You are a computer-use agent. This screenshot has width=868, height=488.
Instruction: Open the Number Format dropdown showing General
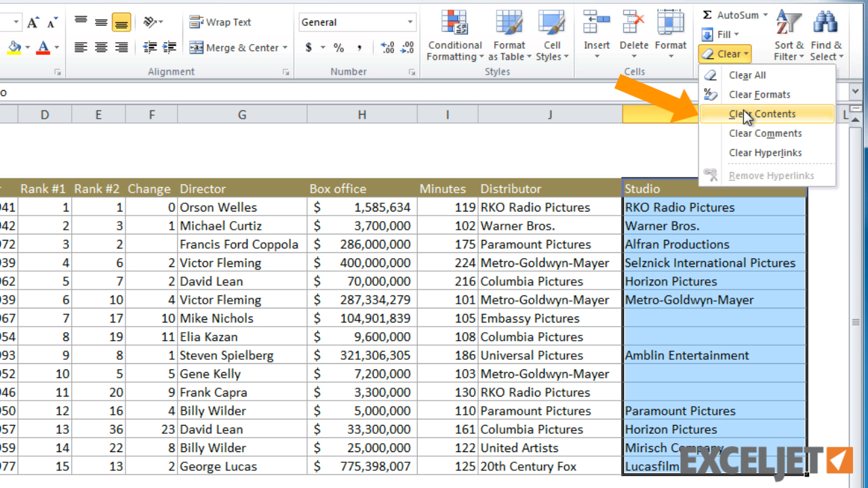(x=357, y=22)
